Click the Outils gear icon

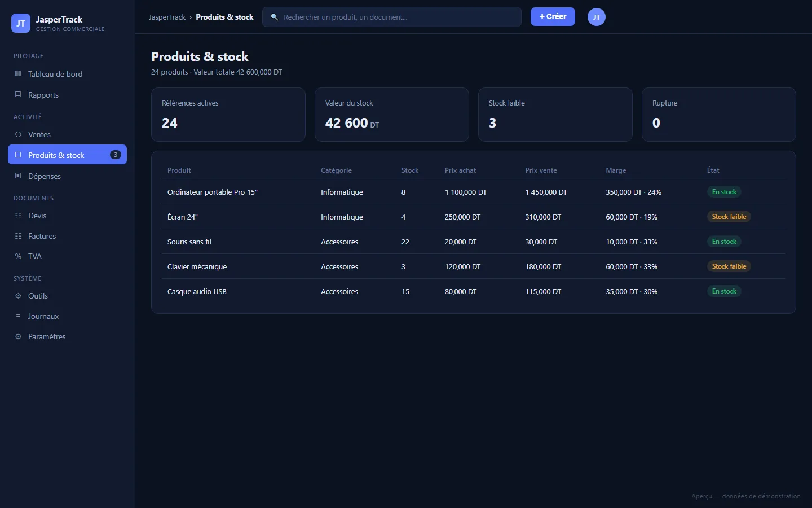[18, 296]
